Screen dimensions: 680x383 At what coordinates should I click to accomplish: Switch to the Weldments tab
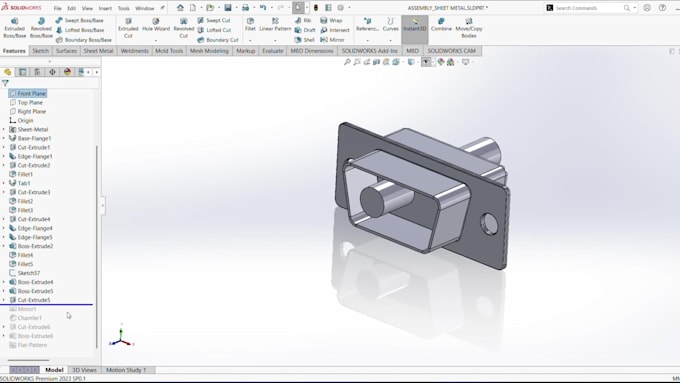(x=134, y=51)
